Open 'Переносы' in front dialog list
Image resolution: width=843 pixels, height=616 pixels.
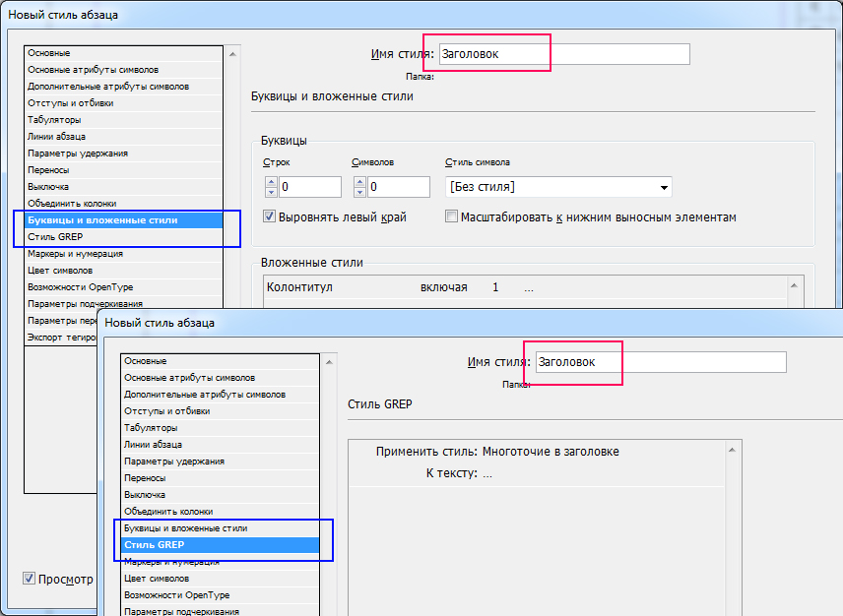click(x=221, y=477)
